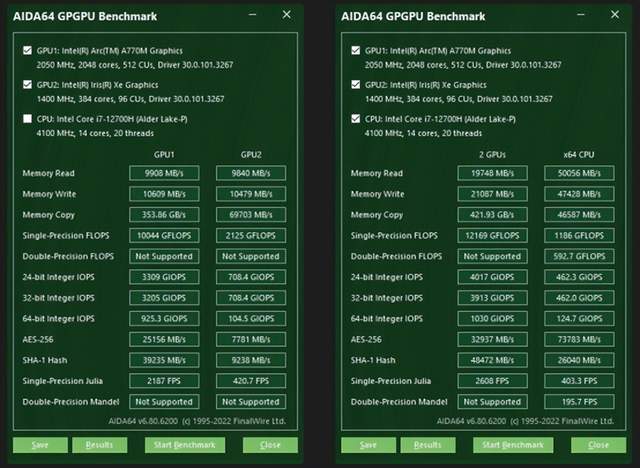Click Save button in right window
Viewport: 640px width, 468px height.
coord(368,445)
